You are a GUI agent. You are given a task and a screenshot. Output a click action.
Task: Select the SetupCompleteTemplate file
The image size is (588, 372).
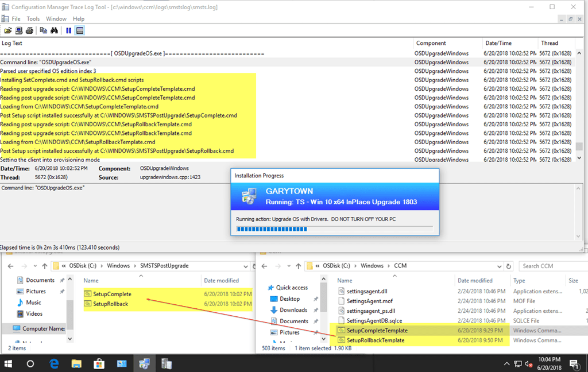[377, 330]
